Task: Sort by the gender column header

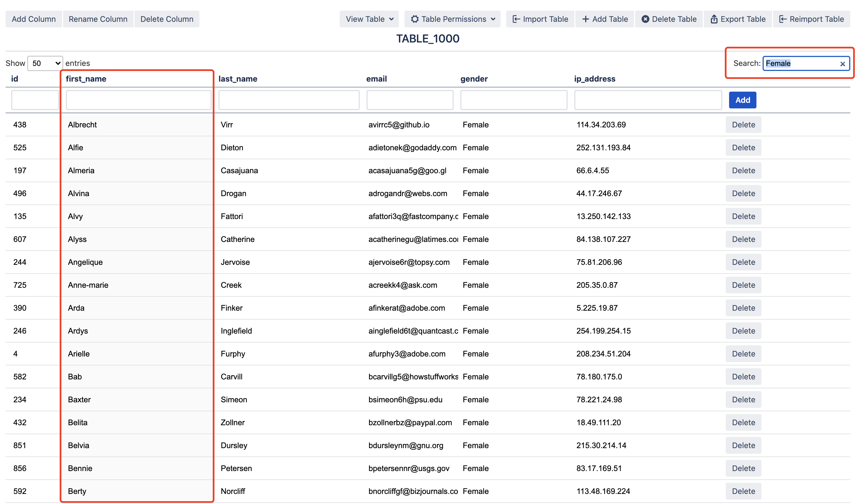Action: (474, 79)
